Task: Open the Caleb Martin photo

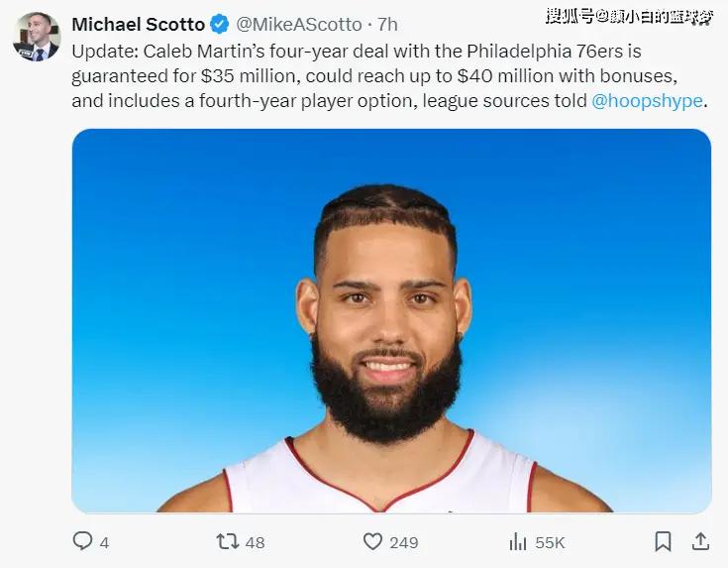Action: click(x=391, y=320)
